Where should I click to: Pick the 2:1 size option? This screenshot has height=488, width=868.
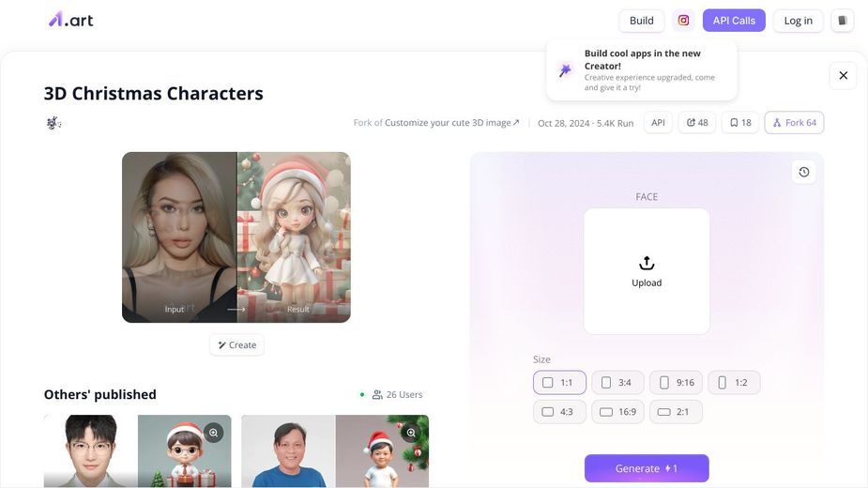click(x=676, y=412)
